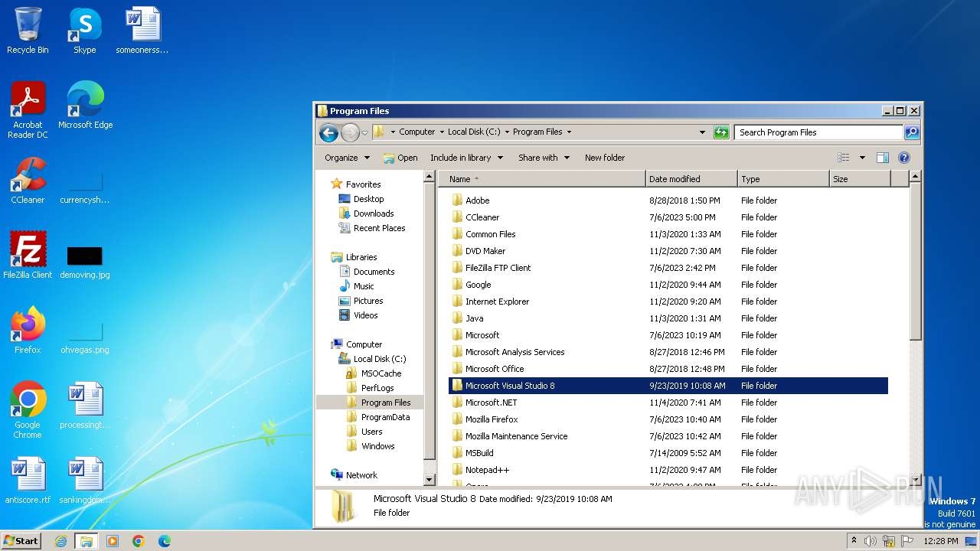Open the Share with dropdown
This screenshot has width=980, height=551.
(x=544, y=158)
